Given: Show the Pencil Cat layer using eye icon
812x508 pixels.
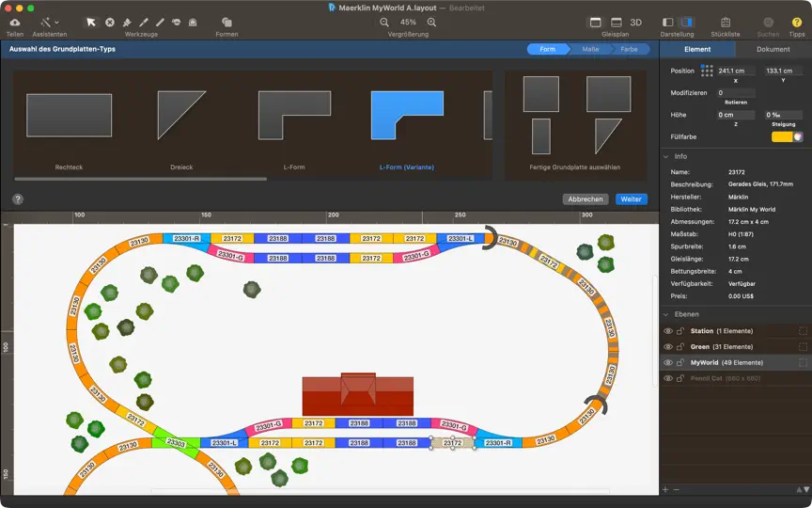Looking at the screenshot, I should pos(668,378).
